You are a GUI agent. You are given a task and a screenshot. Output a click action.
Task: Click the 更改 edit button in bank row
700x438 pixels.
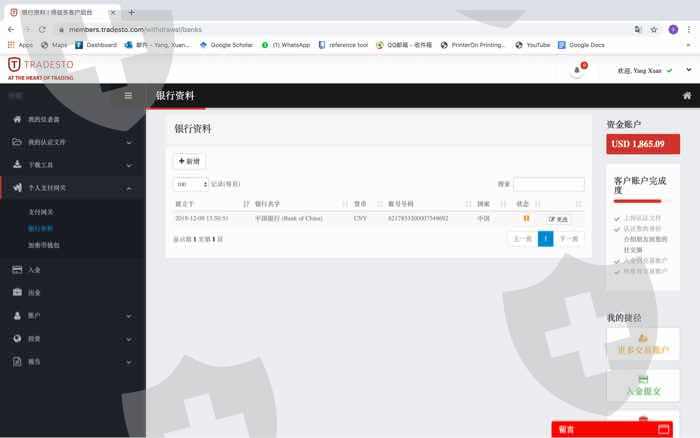558,218
